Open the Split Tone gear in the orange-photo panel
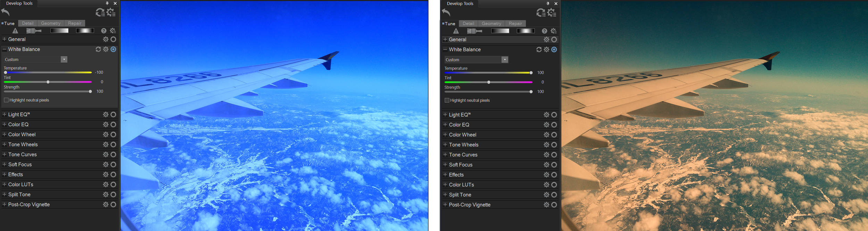Image resolution: width=868 pixels, height=231 pixels. coord(546,195)
